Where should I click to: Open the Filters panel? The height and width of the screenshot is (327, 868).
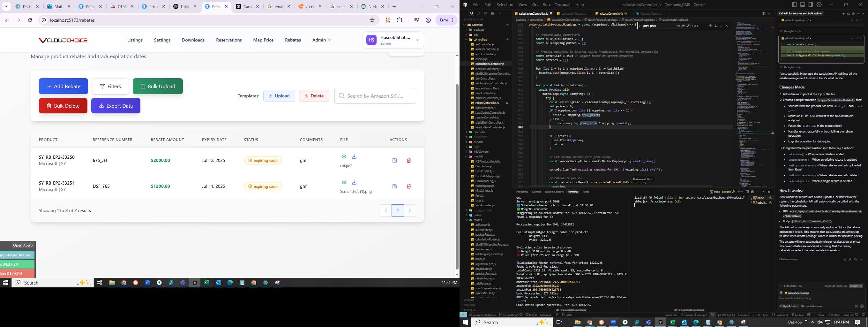point(110,86)
